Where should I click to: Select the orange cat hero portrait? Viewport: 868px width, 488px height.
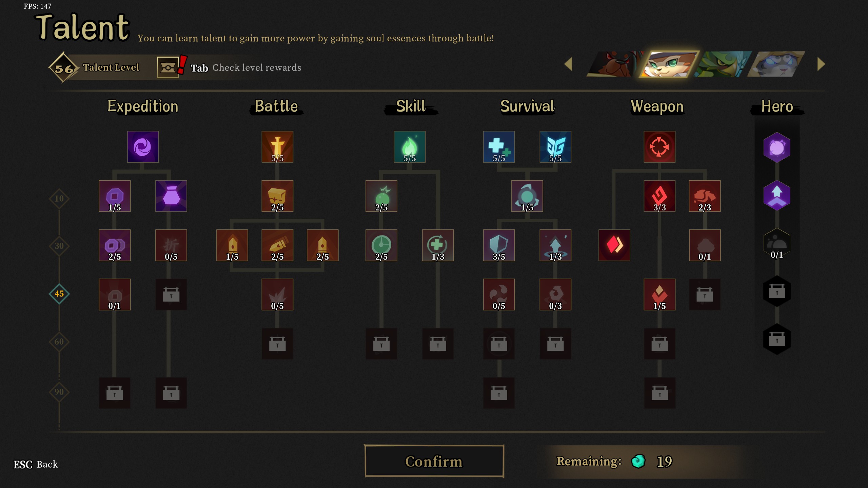(668, 64)
